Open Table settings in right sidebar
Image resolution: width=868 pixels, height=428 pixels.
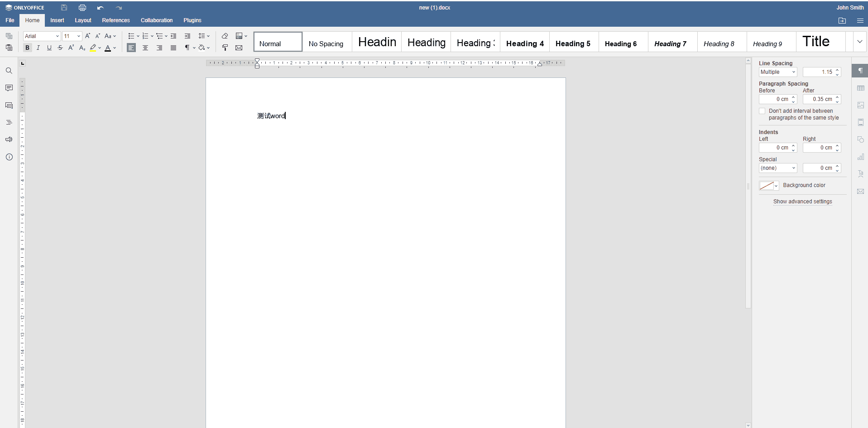pyautogui.click(x=861, y=88)
